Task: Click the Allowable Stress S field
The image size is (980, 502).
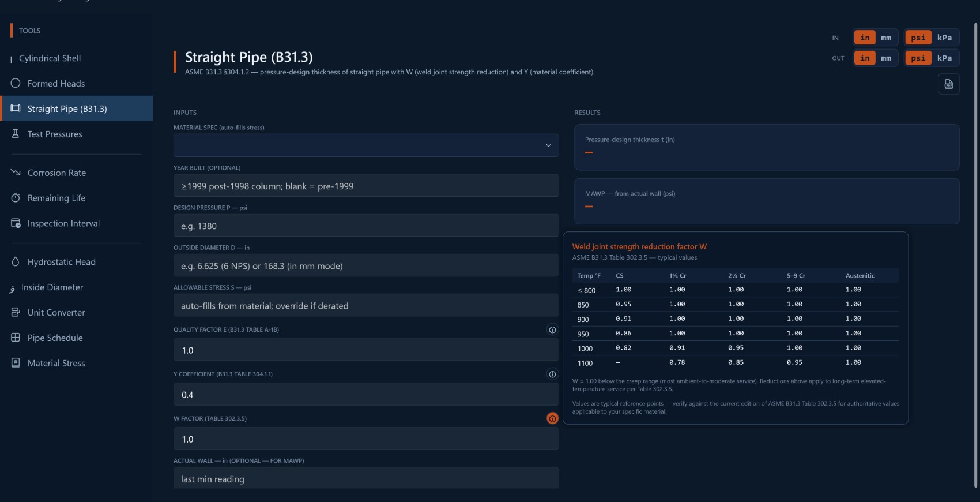Action: (x=366, y=305)
